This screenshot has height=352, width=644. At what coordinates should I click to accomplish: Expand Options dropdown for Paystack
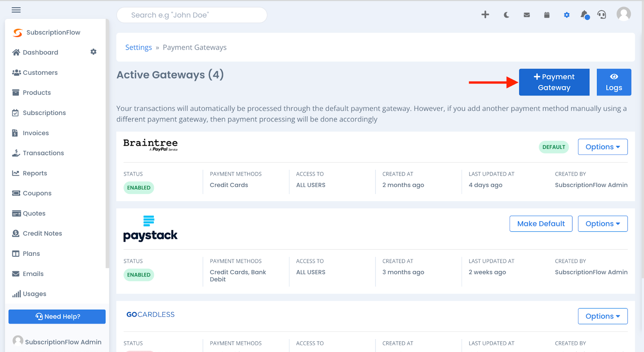pyautogui.click(x=603, y=224)
